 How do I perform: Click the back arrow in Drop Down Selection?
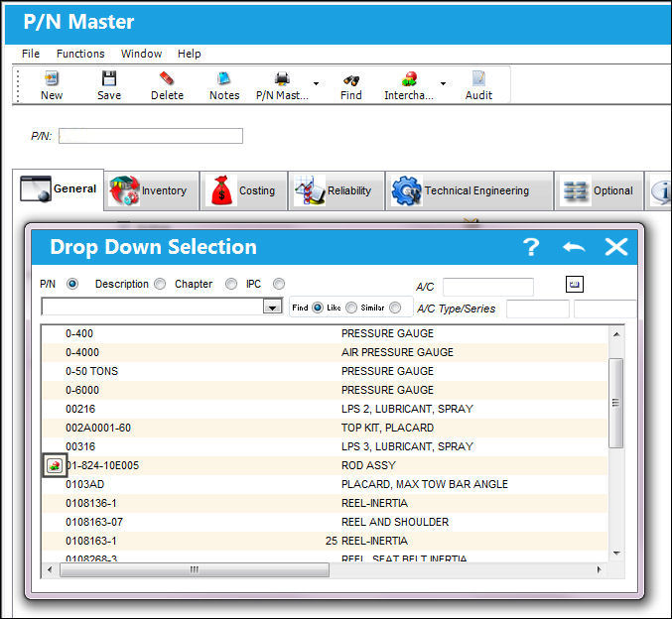pyautogui.click(x=574, y=247)
